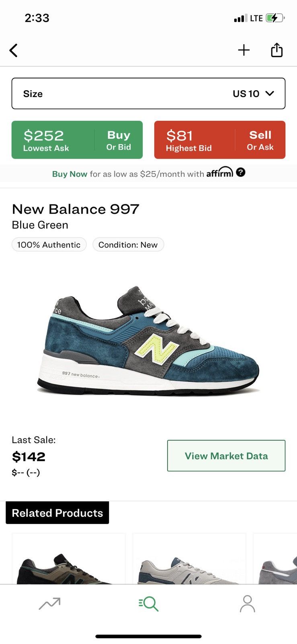Open the share sheet icon
Screen dimensions: 297x644
tap(277, 50)
